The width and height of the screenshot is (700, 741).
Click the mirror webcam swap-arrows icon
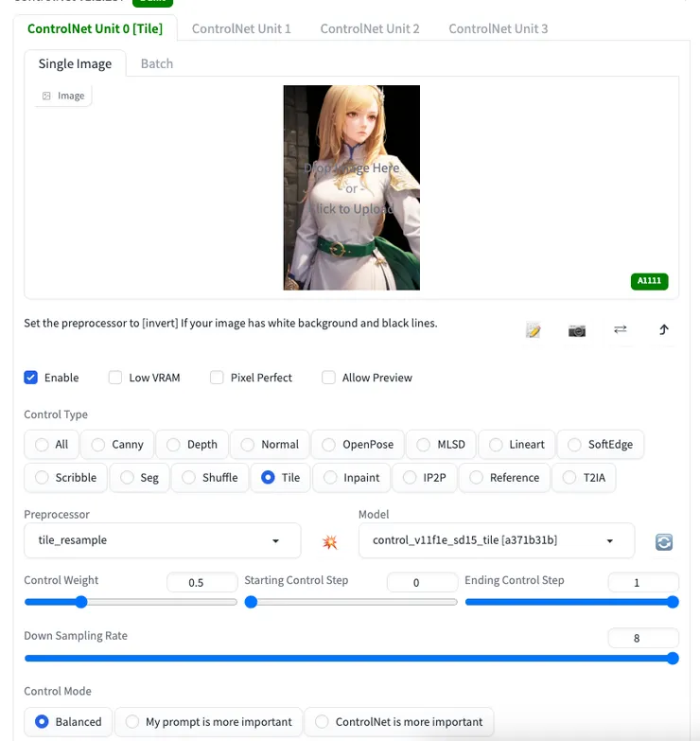click(x=621, y=329)
